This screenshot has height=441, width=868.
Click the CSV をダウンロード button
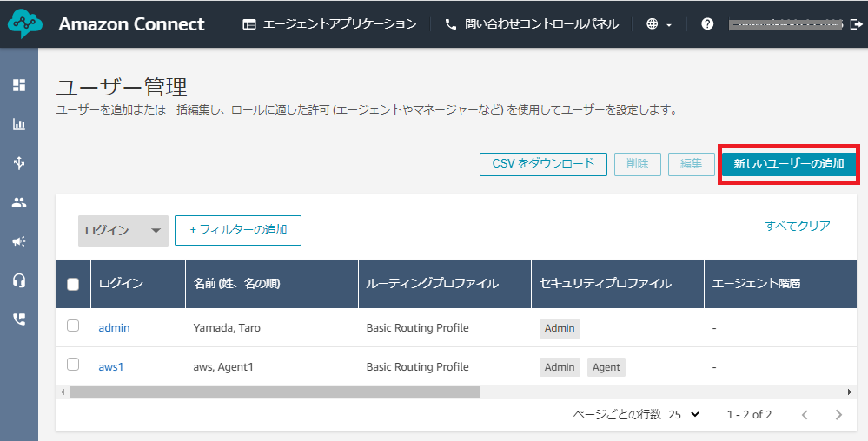pos(543,164)
